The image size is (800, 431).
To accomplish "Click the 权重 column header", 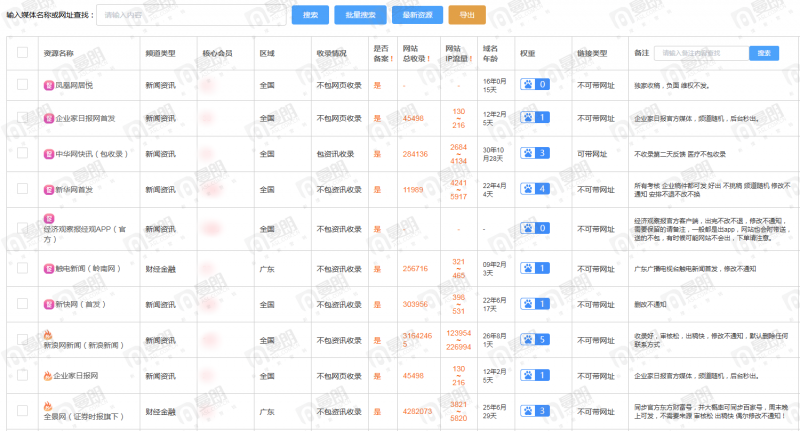I will tap(528, 53).
